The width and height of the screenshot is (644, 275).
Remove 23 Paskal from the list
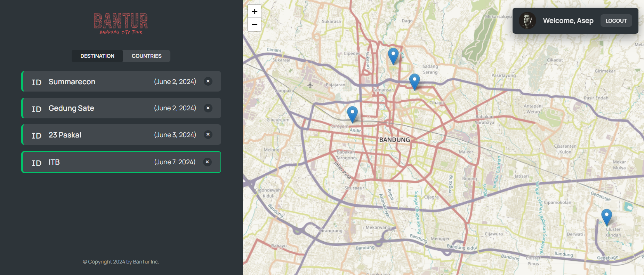point(208,135)
